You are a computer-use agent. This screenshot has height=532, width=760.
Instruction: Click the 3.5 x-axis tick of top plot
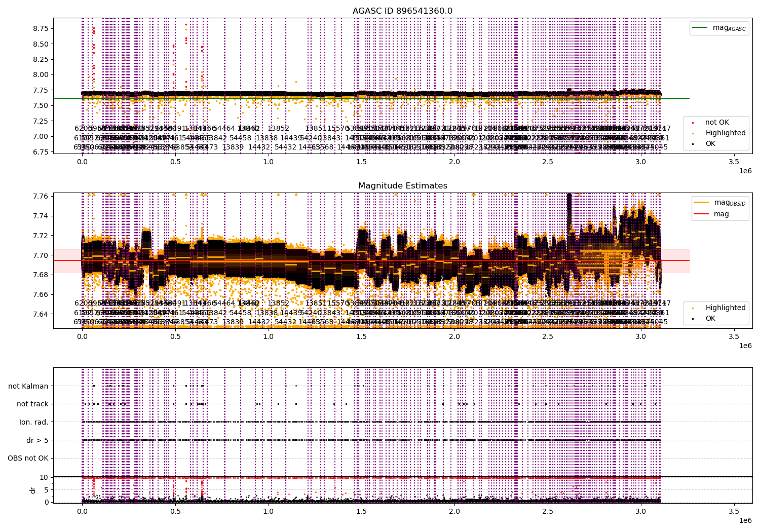coord(734,162)
